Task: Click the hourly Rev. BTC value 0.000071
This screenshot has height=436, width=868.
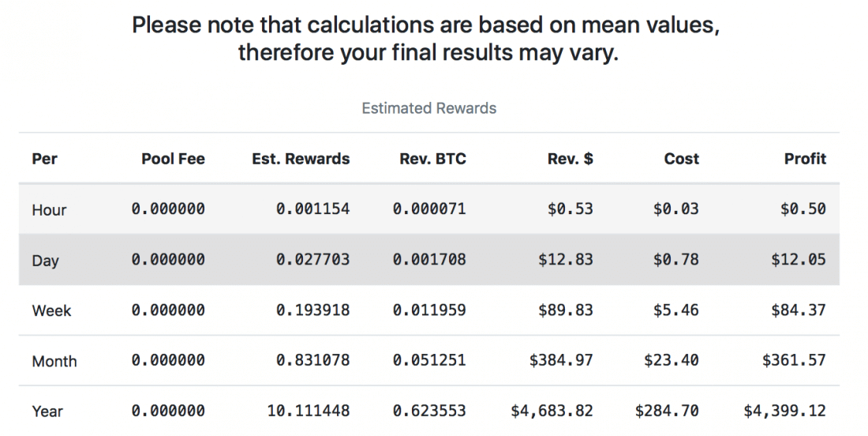Action: point(429,209)
